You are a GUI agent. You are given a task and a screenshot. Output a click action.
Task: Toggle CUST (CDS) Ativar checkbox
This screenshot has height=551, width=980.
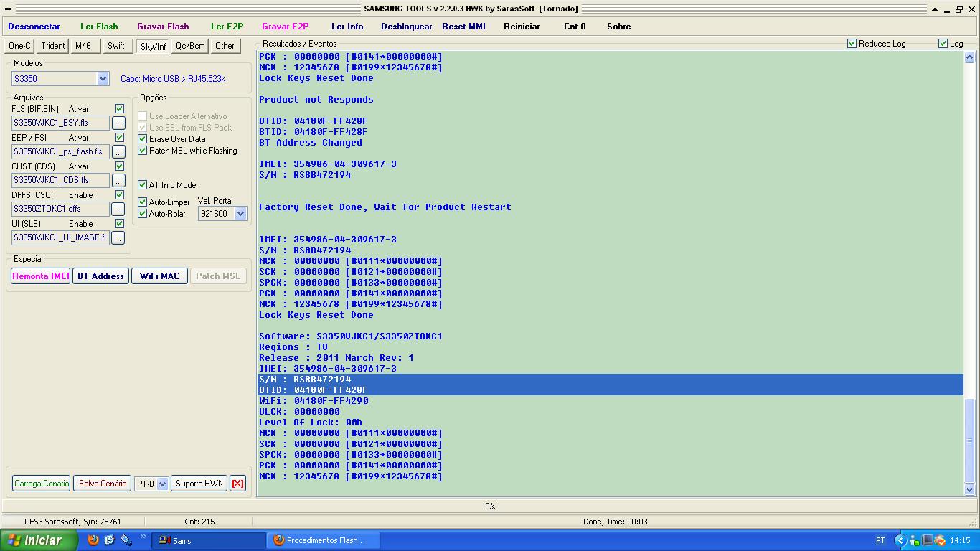119,166
